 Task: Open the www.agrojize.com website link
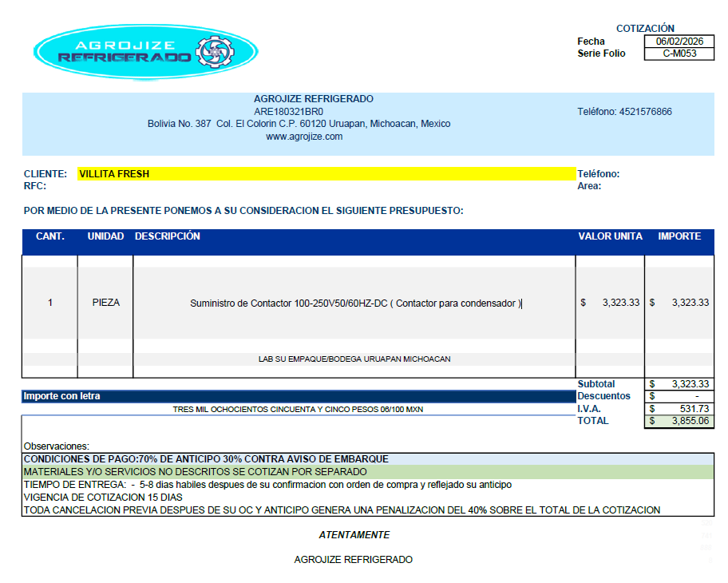pos(304,137)
